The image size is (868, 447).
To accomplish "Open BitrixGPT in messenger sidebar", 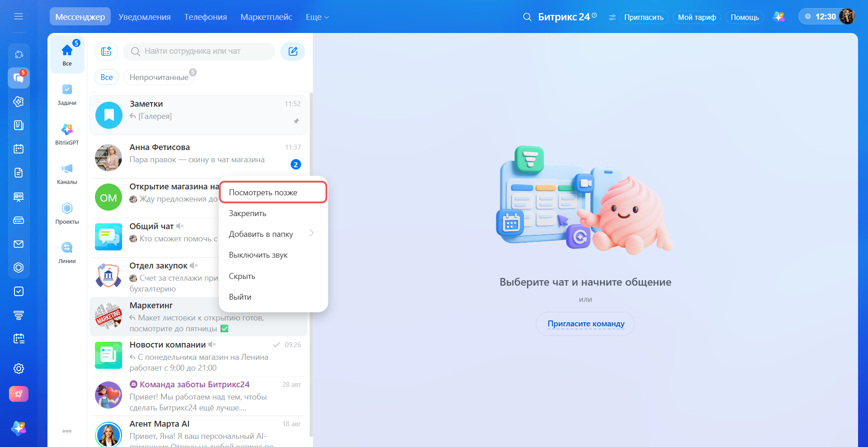I will 67,134.
